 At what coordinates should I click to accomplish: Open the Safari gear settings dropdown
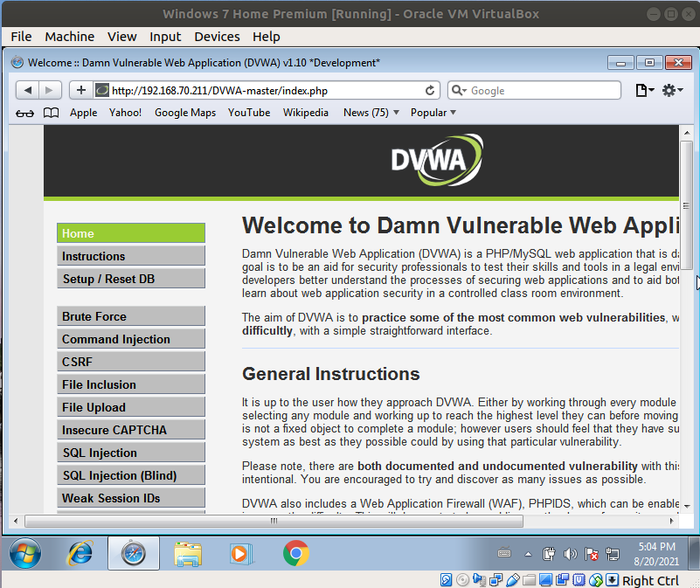click(x=672, y=91)
